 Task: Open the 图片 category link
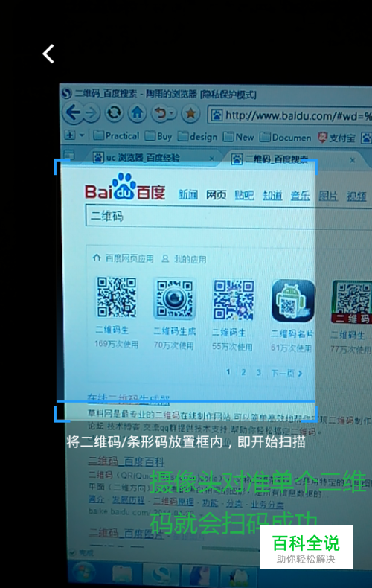329,196
